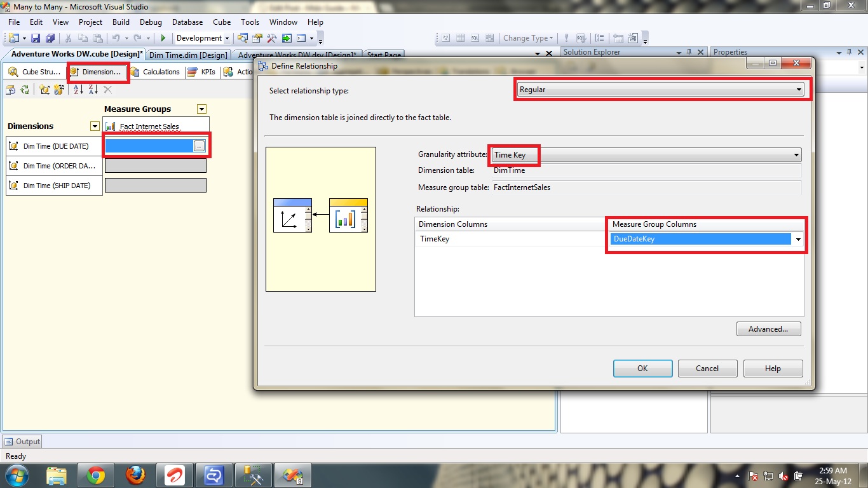Open the Select relationship type dropdown

pyautogui.click(x=799, y=90)
